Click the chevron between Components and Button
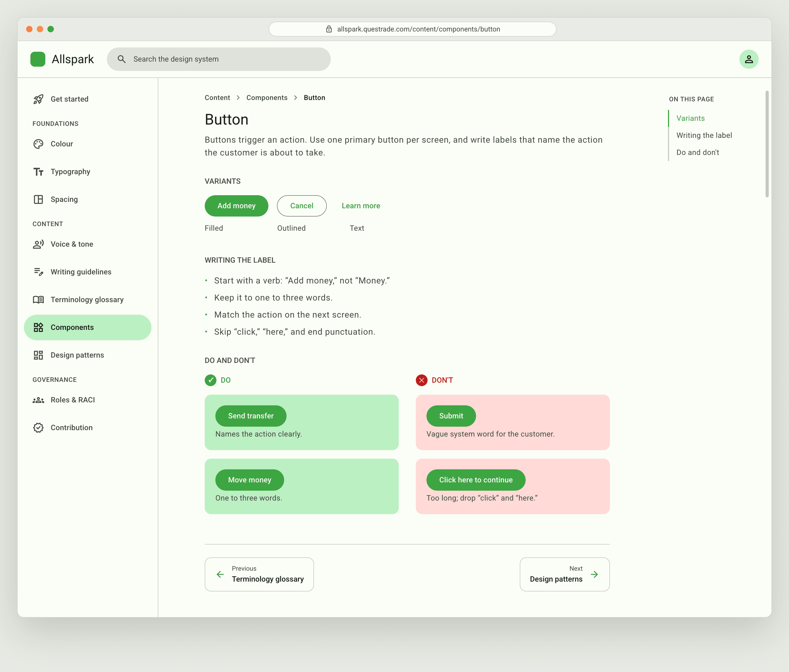 click(x=296, y=98)
